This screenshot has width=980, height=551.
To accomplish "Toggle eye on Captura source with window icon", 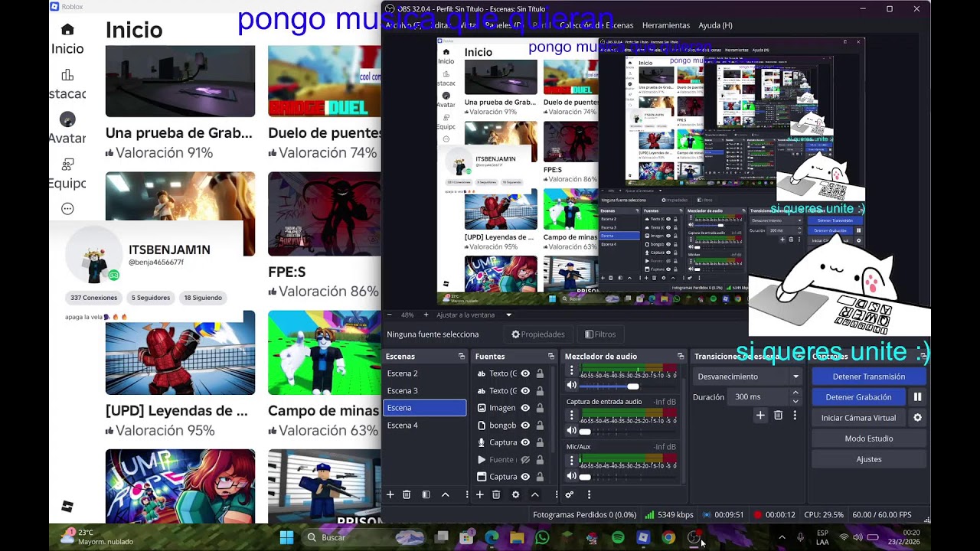I will click(525, 477).
